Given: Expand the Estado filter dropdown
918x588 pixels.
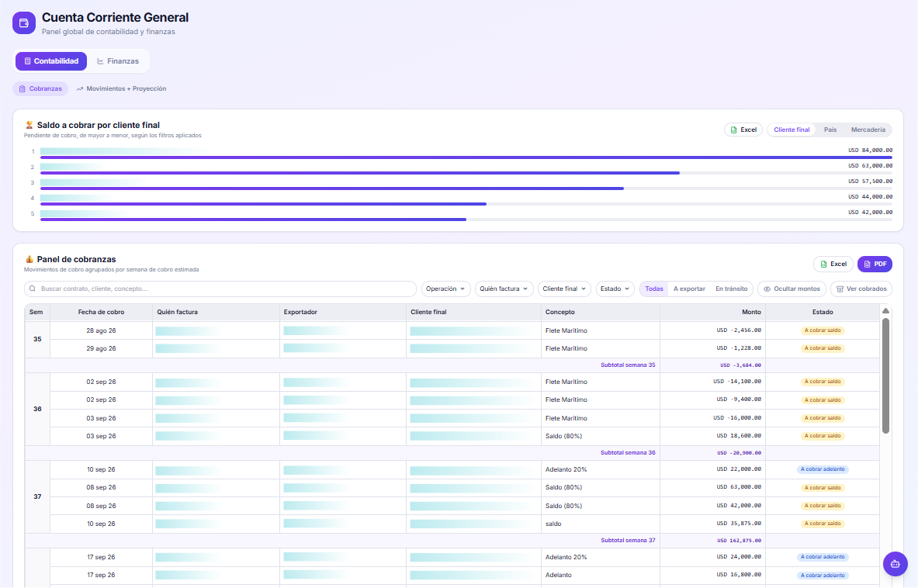Looking at the screenshot, I should (x=615, y=289).
